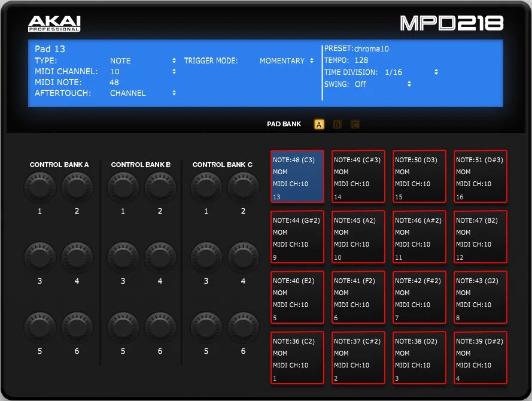Click knob 4 in Control Bank A
Image resolution: width=532 pixels, height=401 pixels.
click(77, 257)
